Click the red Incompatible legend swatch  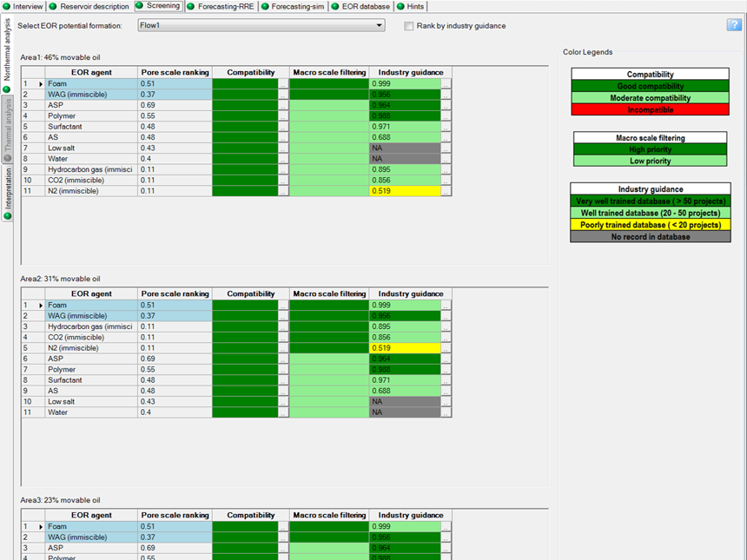point(649,109)
